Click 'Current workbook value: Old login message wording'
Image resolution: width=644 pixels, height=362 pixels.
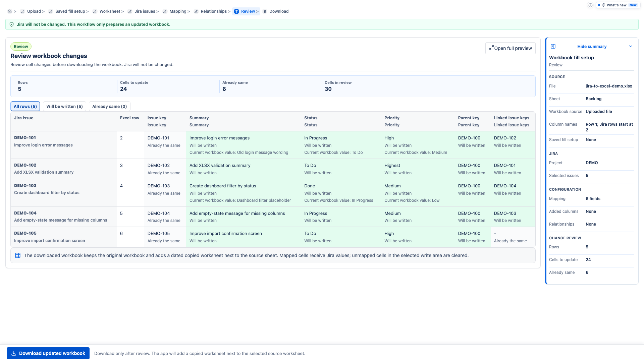[239, 153]
